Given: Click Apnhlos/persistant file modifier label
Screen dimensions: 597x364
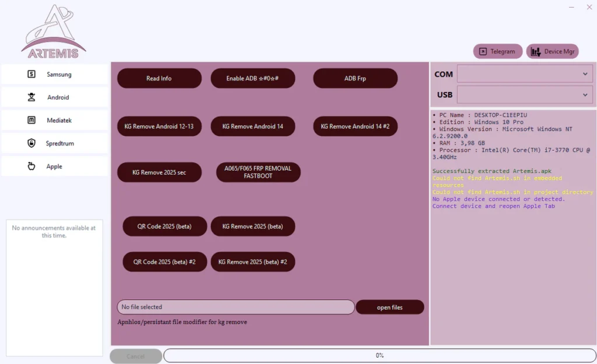Looking at the screenshot, I should 182,322.
